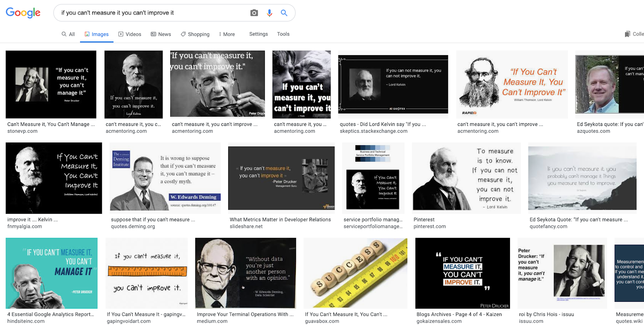Expand the Tools filter options

pyautogui.click(x=283, y=34)
